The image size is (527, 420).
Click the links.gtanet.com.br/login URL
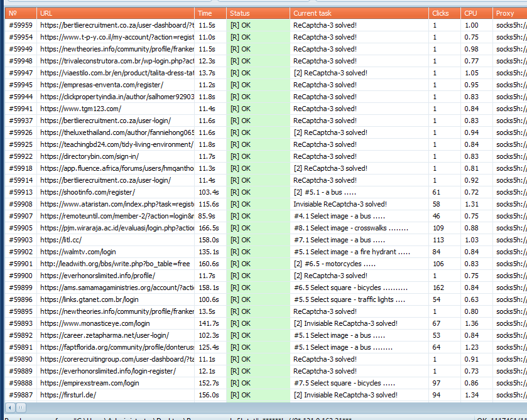pyautogui.click(x=89, y=299)
